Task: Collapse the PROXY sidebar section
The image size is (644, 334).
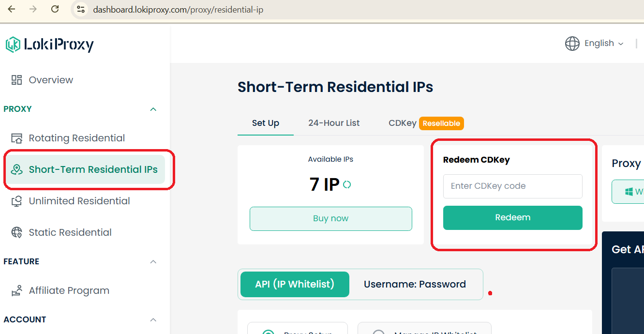Action: click(x=153, y=109)
